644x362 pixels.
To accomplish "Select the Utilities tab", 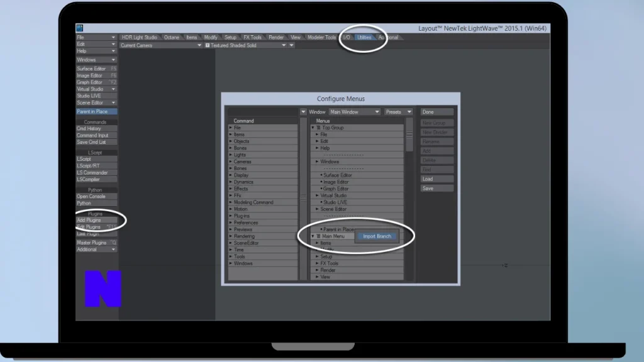I will (364, 37).
